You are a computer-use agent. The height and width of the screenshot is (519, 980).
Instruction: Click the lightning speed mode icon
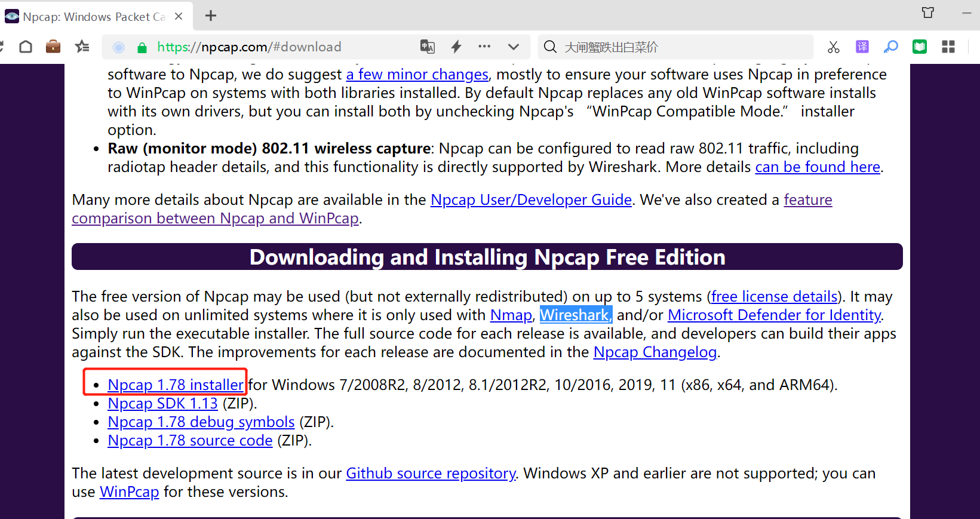[456, 47]
